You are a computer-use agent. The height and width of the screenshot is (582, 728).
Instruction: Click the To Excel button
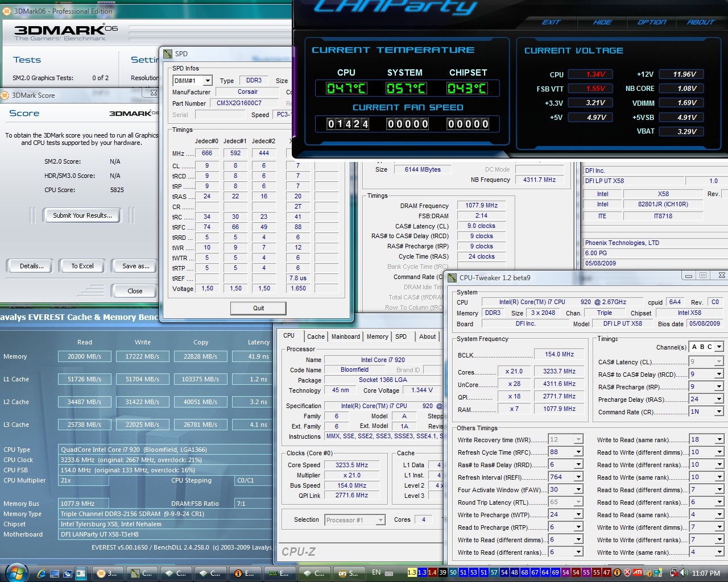pyautogui.click(x=82, y=266)
